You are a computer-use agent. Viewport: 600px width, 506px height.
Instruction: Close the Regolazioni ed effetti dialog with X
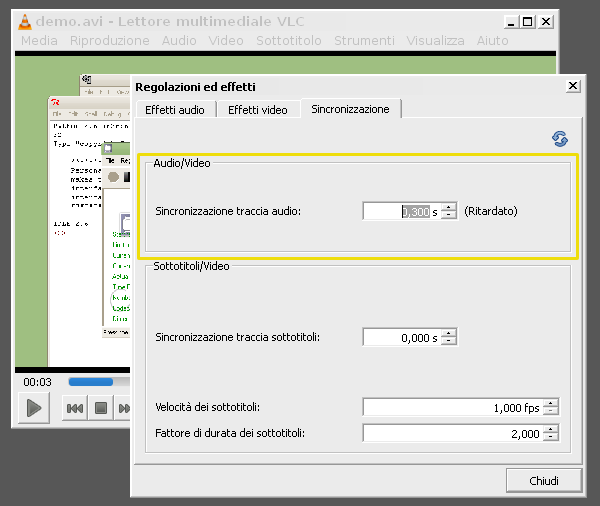(x=572, y=86)
